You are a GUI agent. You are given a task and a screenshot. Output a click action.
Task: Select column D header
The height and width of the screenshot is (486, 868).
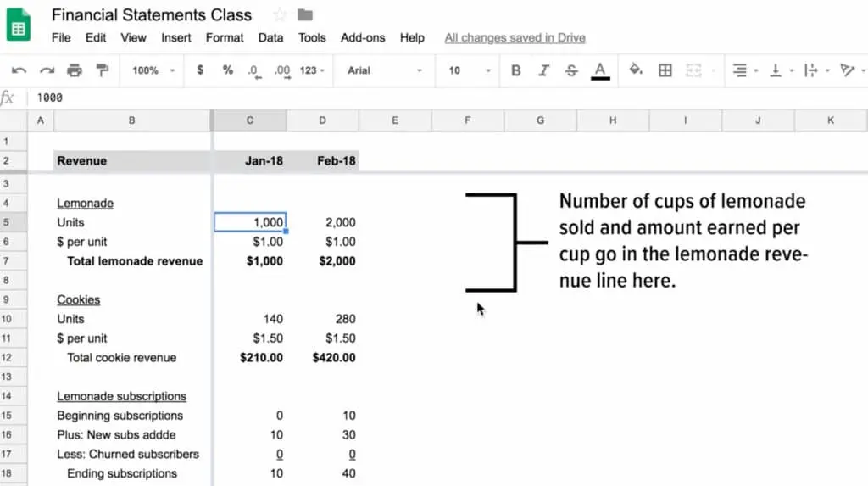tap(322, 120)
